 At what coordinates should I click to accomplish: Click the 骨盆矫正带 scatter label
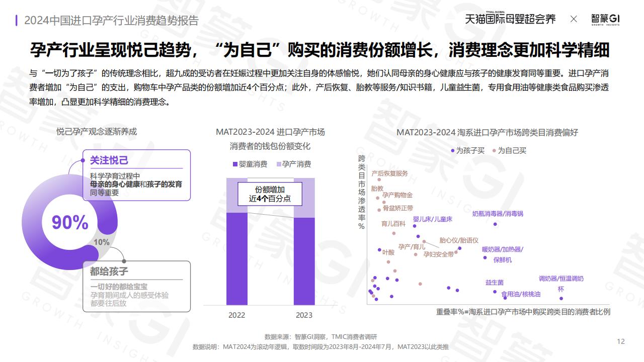398,208
